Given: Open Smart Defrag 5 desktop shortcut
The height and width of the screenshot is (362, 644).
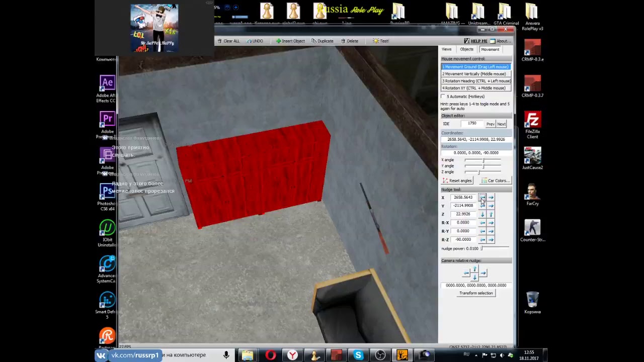Looking at the screenshot, I should (x=107, y=306).
